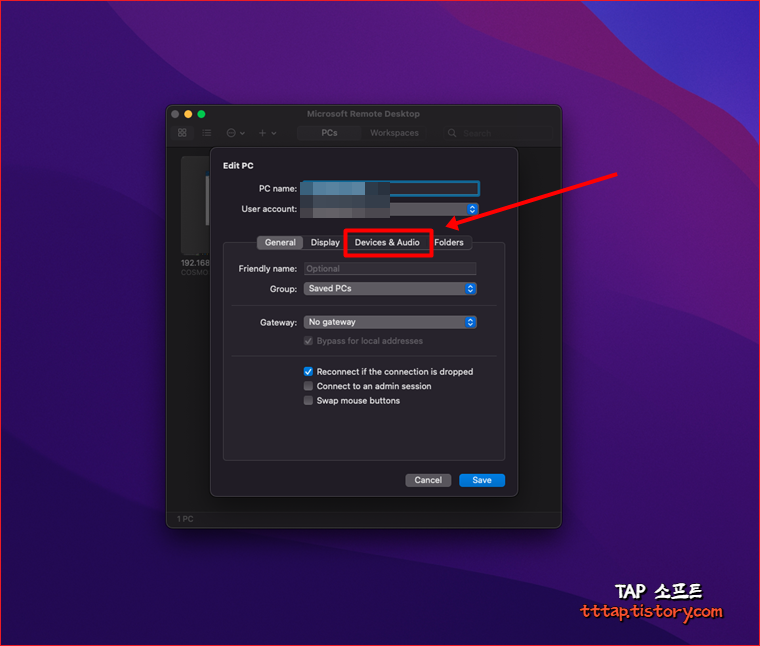Select the General tab
This screenshot has height=646, width=760.
[280, 242]
